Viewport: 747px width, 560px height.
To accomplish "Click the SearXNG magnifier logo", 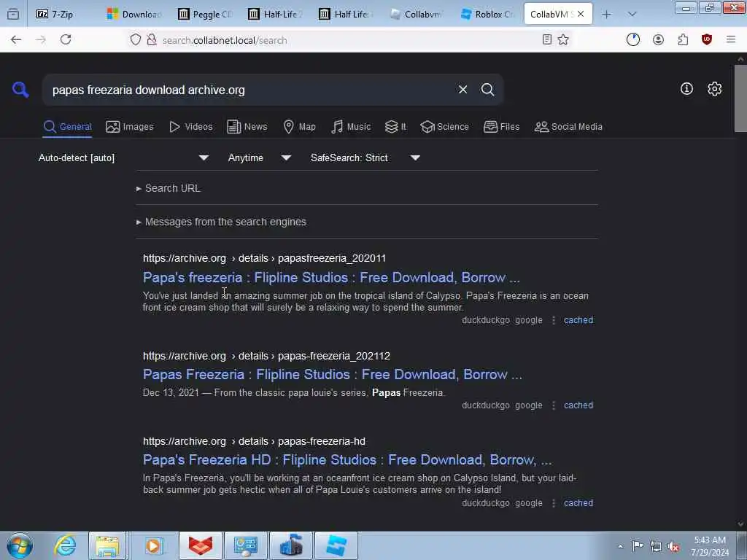I will [x=20, y=89].
